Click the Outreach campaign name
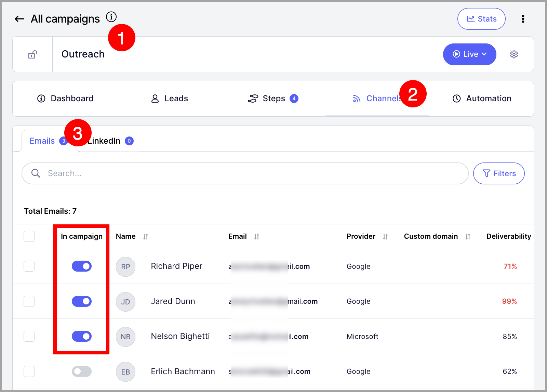Screen dimensions: 547x392 pyautogui.click(x=83, y=54)
